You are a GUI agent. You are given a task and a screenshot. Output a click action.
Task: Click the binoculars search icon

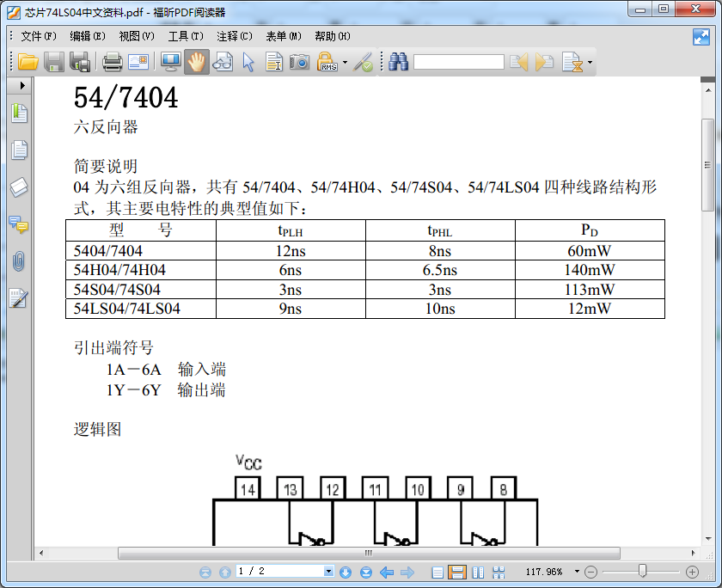(398, 62)
